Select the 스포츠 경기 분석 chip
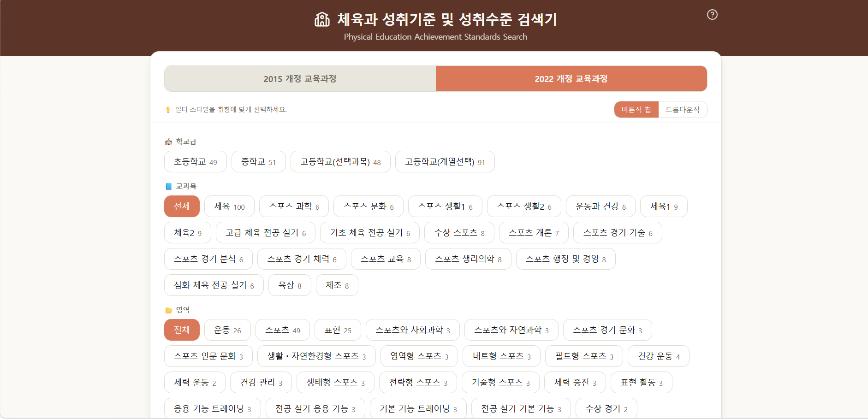Image resolution: width=868 pixels, height=419 pixels. pyautogui.click(x=208, y=259)
